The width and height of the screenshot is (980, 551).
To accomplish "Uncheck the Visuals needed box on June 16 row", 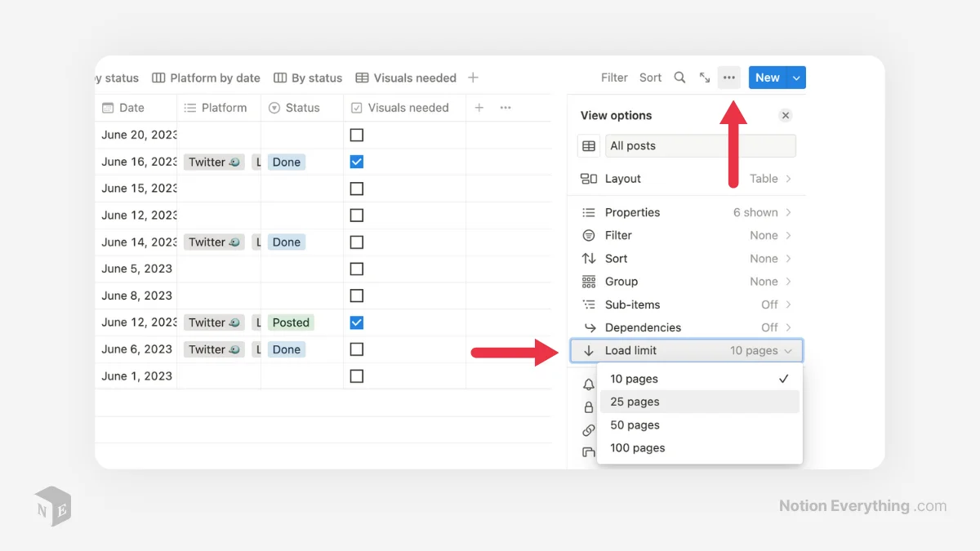I will click(x=356, y=162).
